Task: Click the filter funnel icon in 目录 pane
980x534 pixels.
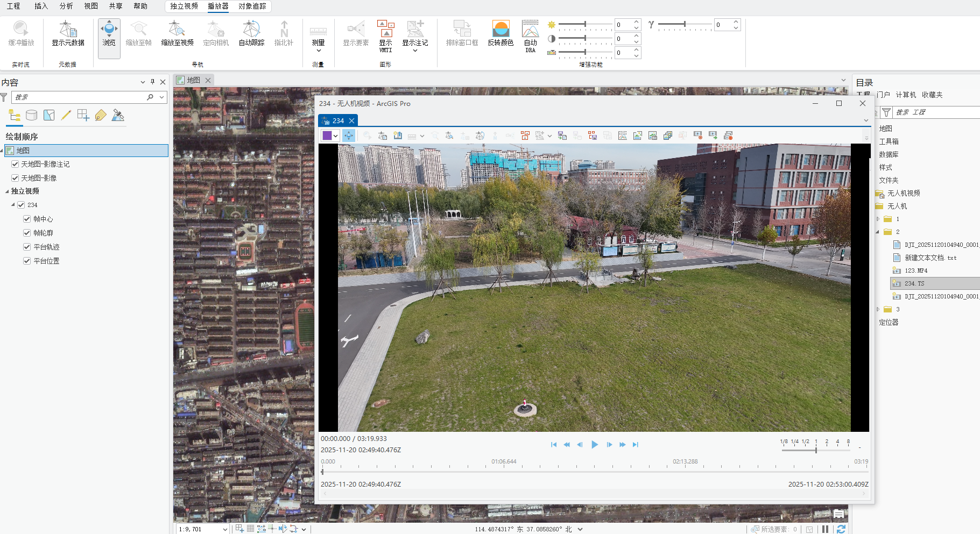Action: 886,112
